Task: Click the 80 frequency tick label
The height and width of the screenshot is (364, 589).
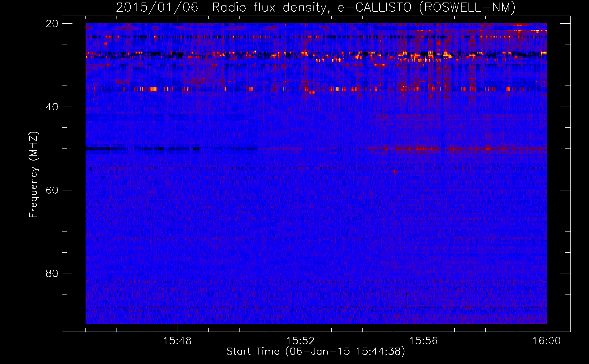Action: (52, 273)
